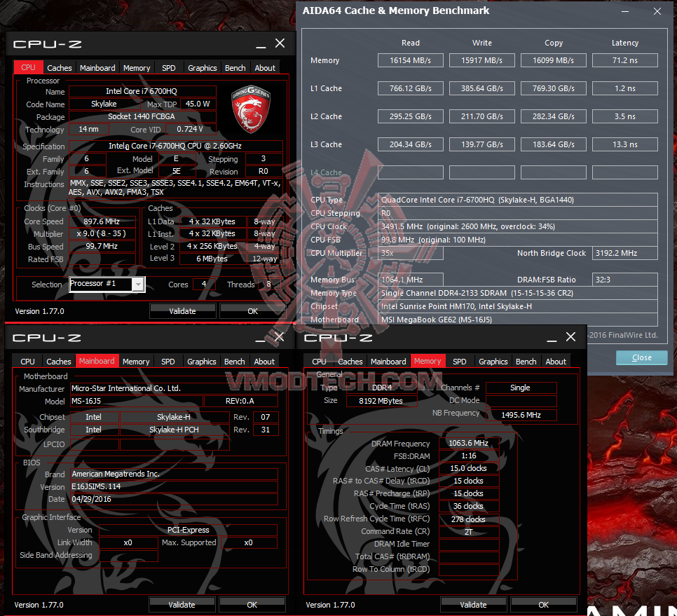Open Graphics tab in top CPU-Z window
Screen dimensions: 677x616
[202, 68]
